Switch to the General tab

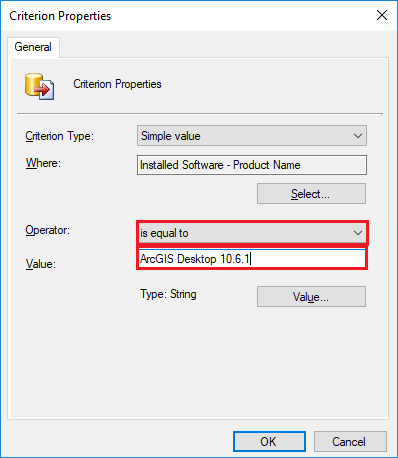pyautogui.click(x=33, y=47)
